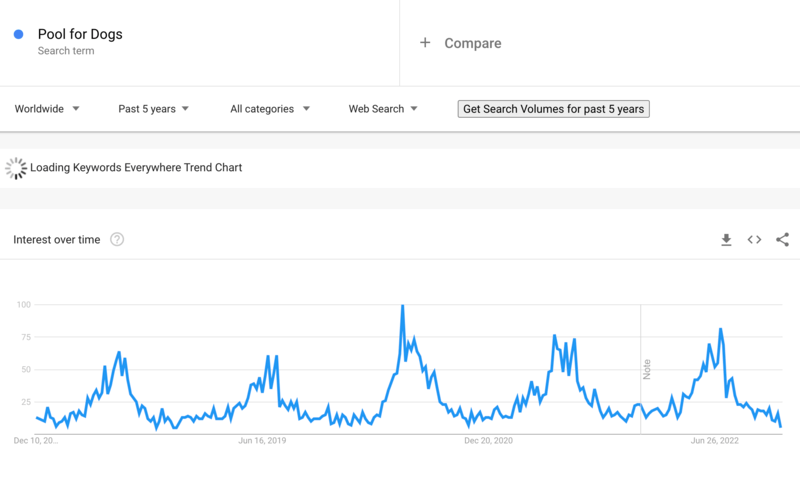Click the loading spinner icon
Viewport: 800px width, 484px height.
click(16, 168)
